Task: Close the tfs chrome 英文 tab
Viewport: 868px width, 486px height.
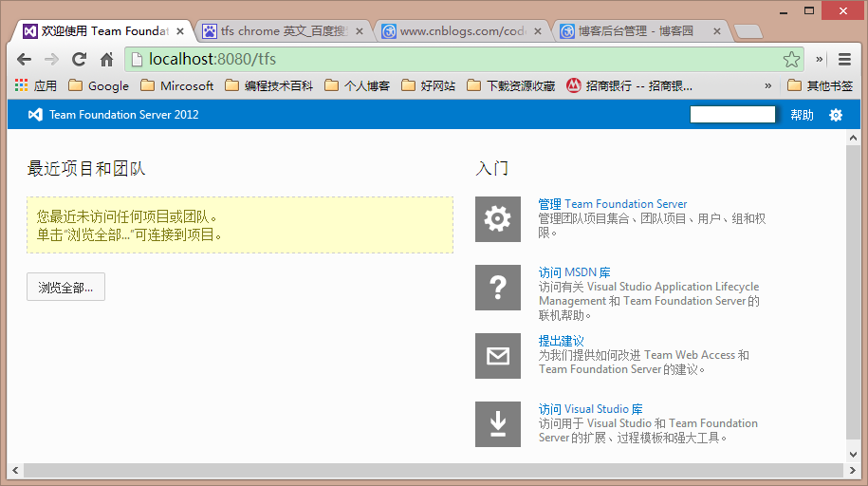Action: [360, 31]
